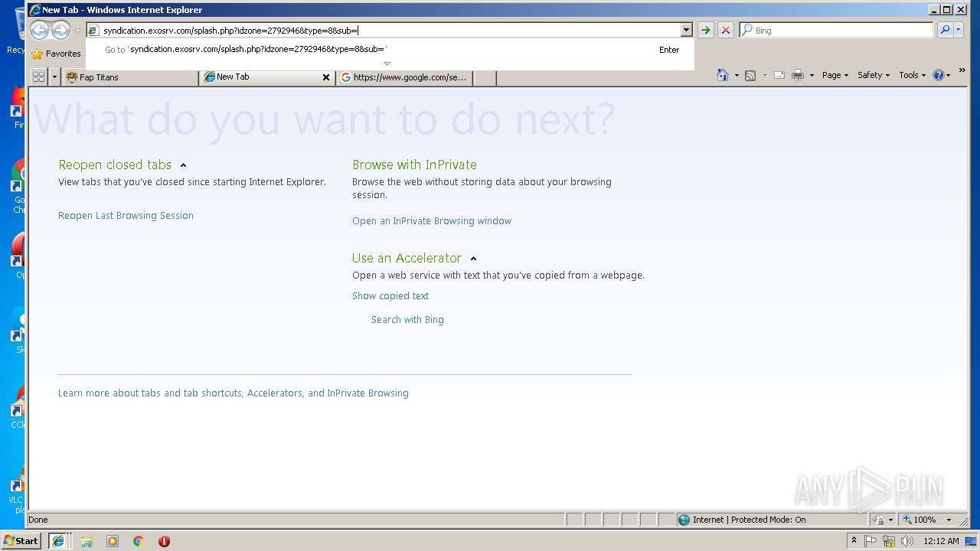980x551 pixels.
Task: Click the 12:12 AM system clock
Action: [941, 541]
